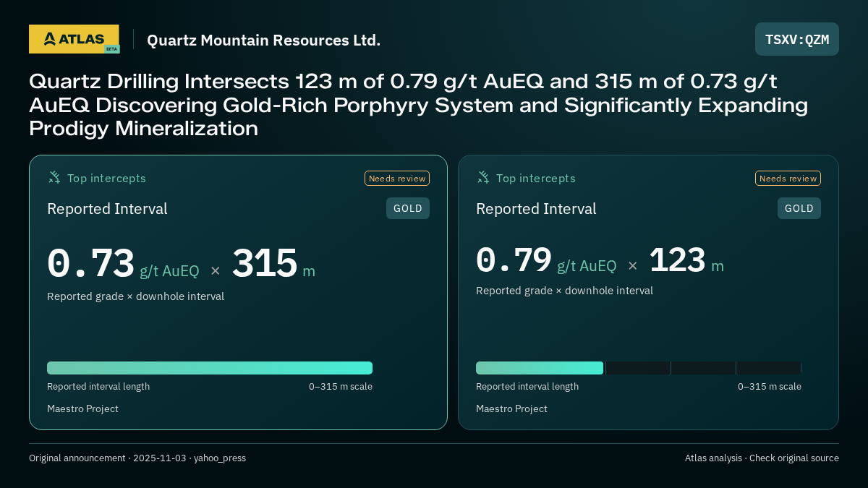Screen dimensions: 868x488
Task: Click the 0.79 grade value
Action: [514, 260]
